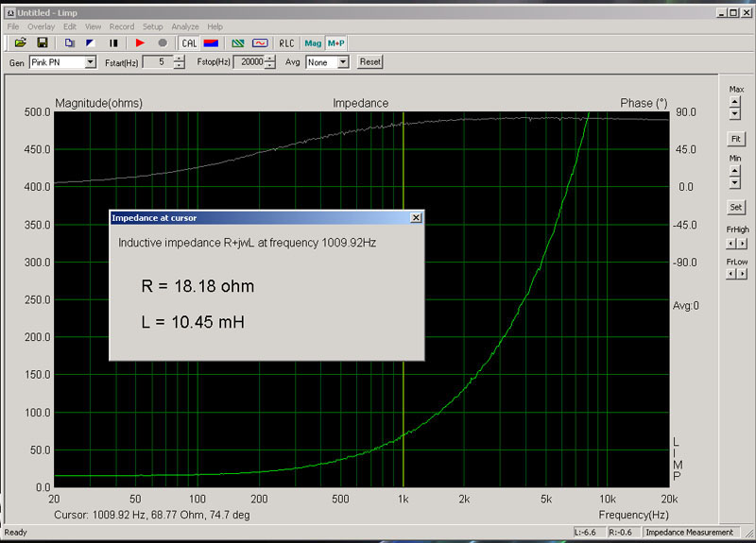Start measurement with red play button

[140, 42]
